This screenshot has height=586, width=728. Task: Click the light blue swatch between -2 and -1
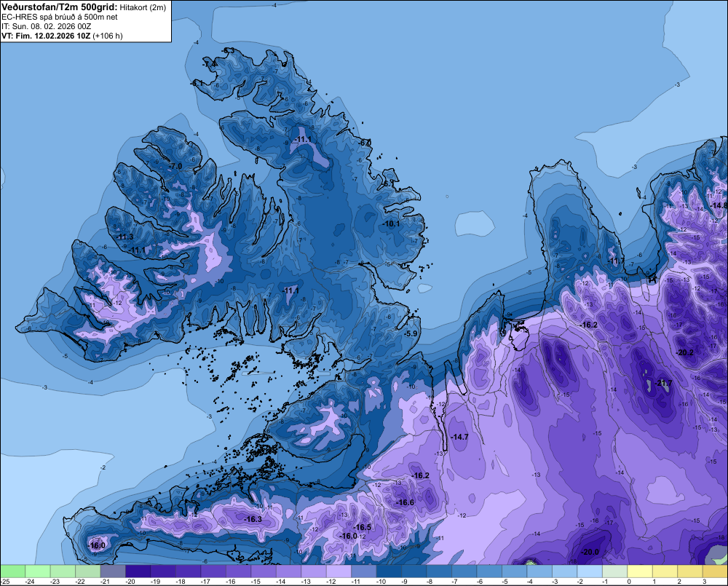(590, 571)
